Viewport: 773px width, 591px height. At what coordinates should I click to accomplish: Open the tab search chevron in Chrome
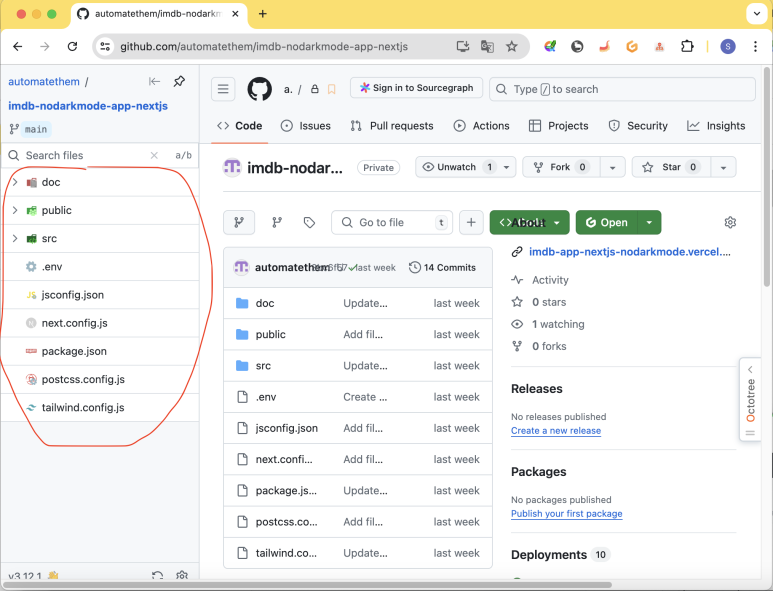[x=757, y=14]
